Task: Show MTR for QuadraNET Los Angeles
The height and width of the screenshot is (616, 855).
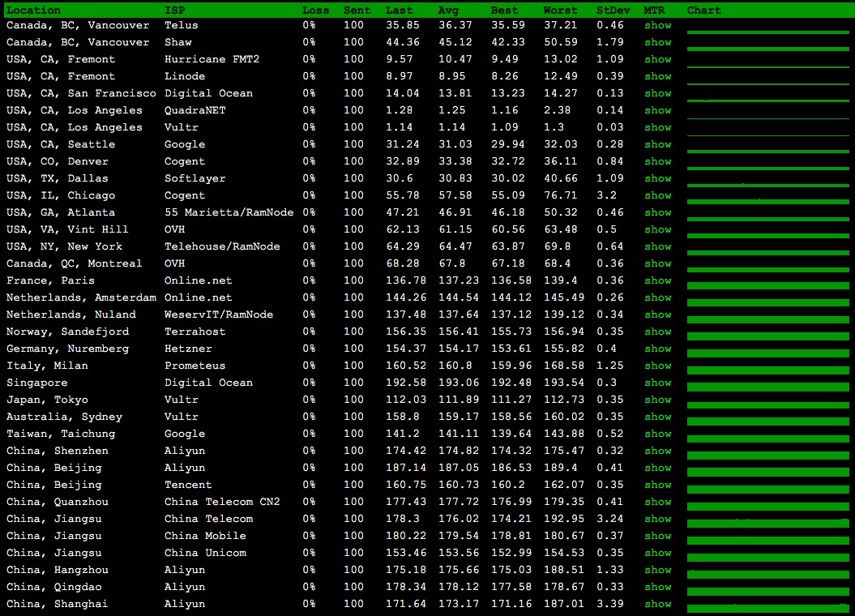Action: click(657, 110)
